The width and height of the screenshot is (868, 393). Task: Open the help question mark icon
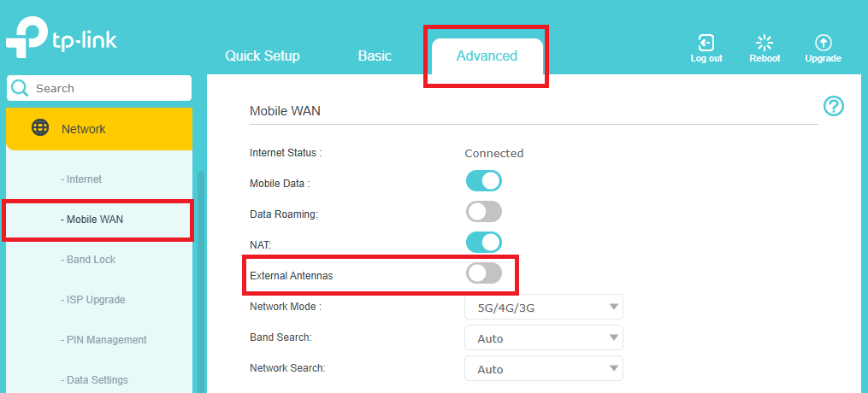click(834, 106)
